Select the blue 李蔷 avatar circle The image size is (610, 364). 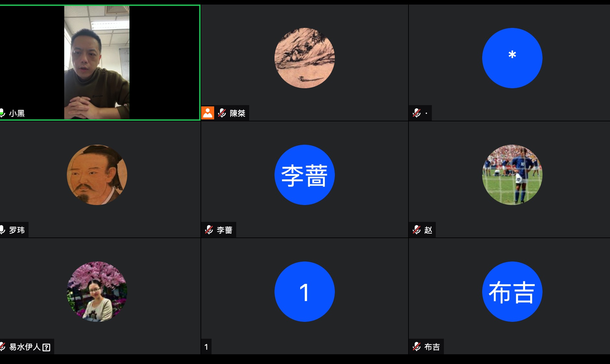(304, 175)
